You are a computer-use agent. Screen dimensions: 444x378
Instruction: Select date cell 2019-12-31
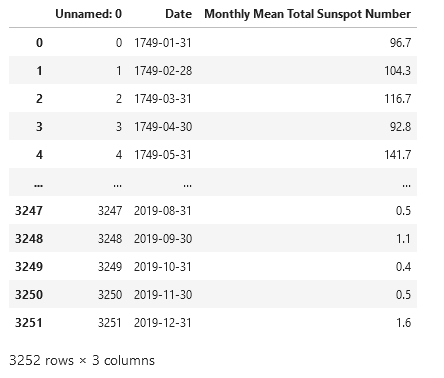coord(163,323)
